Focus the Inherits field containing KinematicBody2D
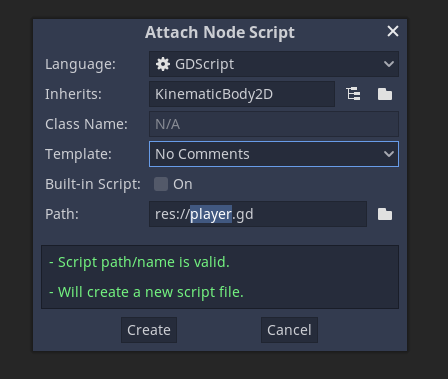Viewport: 448px width, 379px height. point(242,94)
